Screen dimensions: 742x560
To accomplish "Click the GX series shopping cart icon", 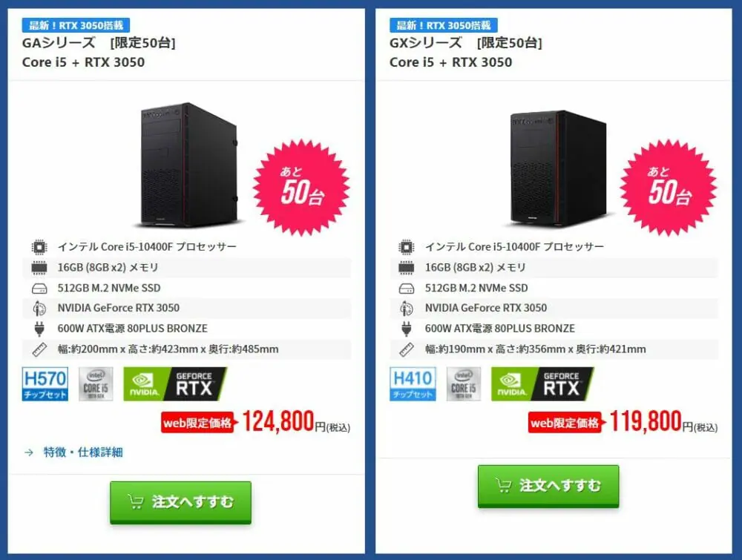I will pos(504,486).
